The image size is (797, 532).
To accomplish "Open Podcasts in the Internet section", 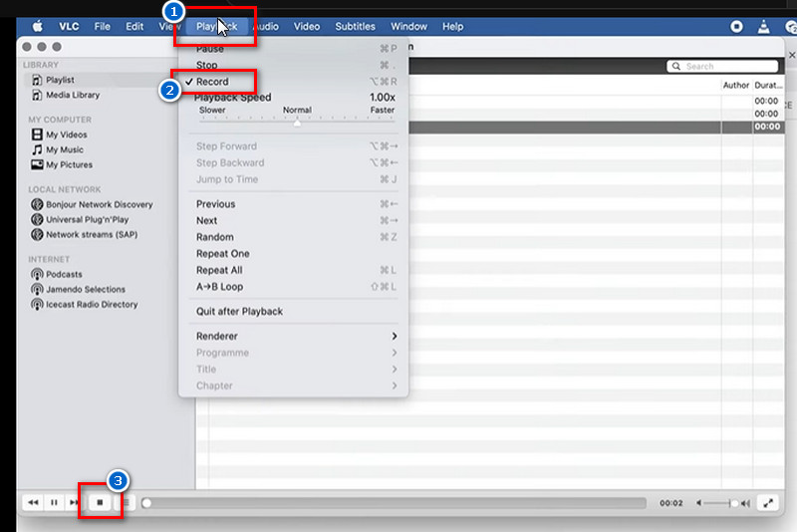I will click(64, 274).
